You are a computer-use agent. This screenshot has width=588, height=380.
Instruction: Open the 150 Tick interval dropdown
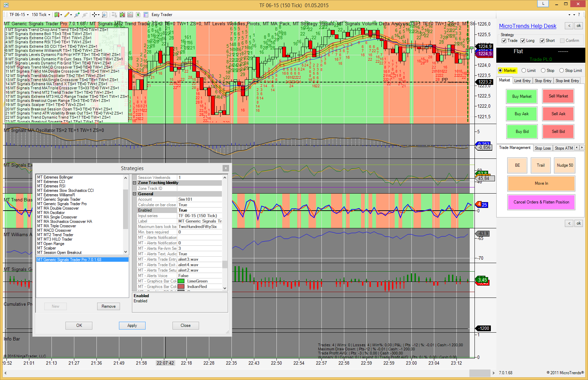click(41, 15)
